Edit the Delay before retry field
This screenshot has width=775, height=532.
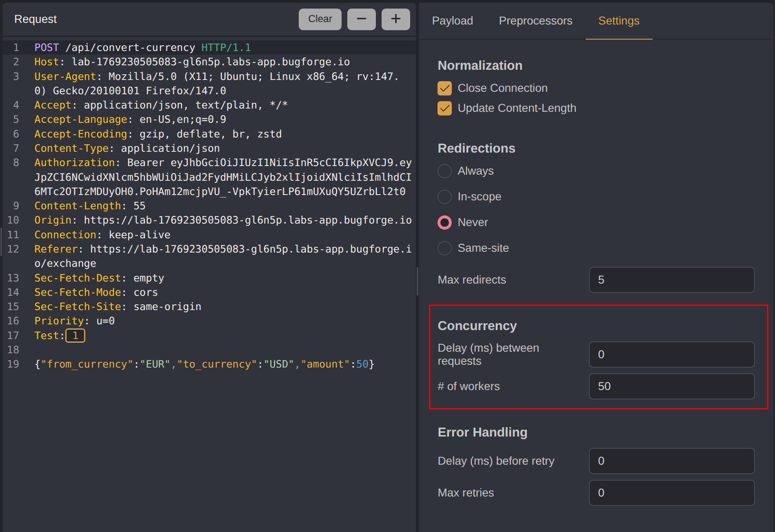point(671,461)
